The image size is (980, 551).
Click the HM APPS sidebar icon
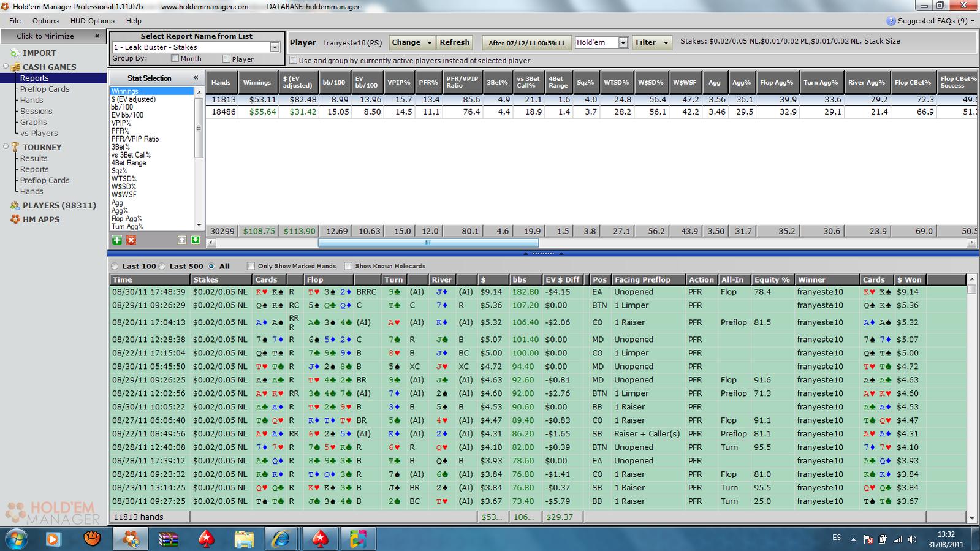(x=15, y=219)
